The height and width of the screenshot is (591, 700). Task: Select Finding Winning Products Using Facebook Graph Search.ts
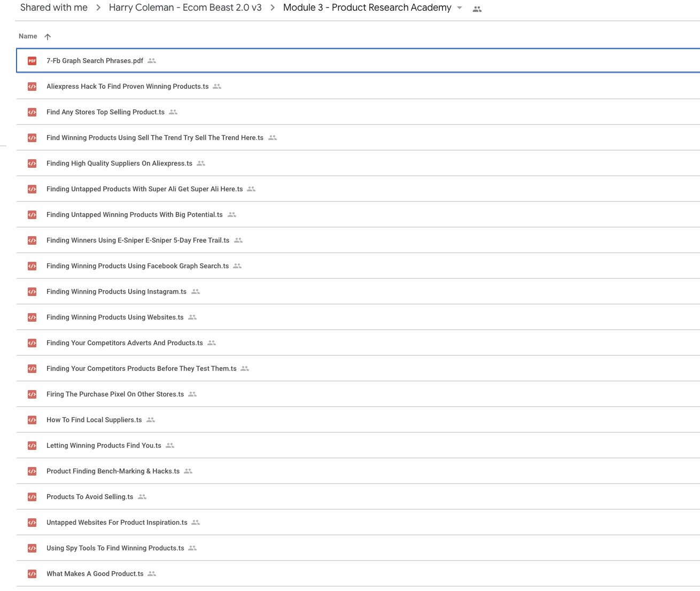click(x=358, y=266)
